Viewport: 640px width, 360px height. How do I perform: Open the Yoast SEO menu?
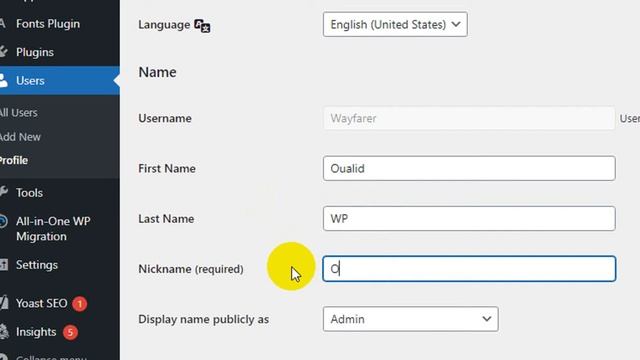(41, 303)
